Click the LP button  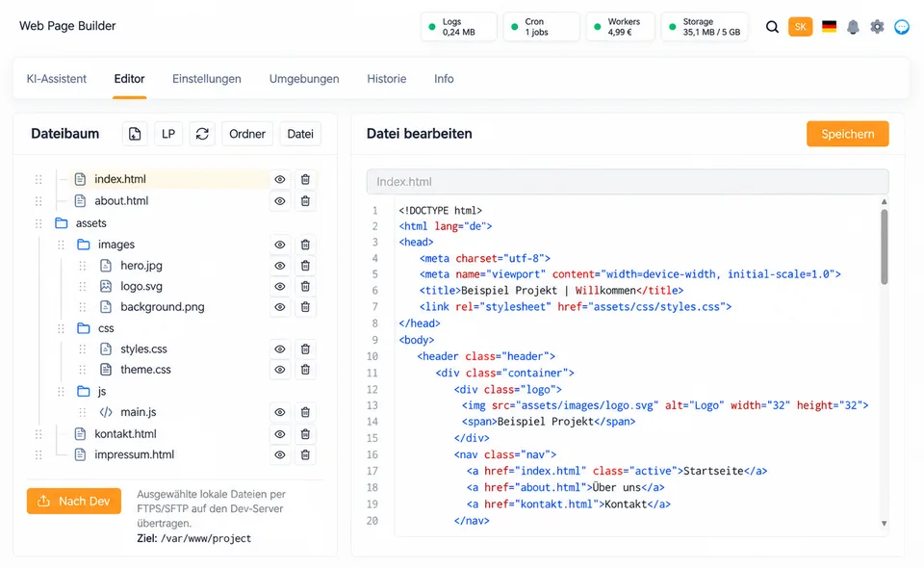point(168,134)
